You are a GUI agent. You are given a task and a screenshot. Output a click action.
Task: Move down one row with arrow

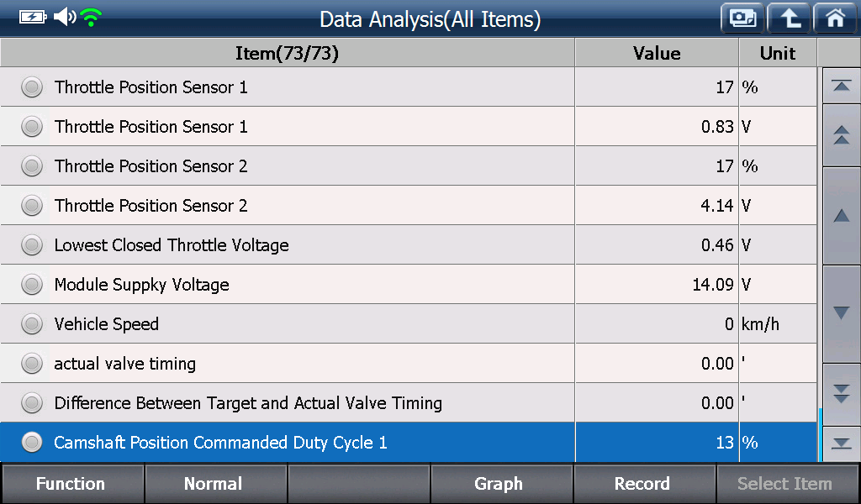(x=841, y=313)
